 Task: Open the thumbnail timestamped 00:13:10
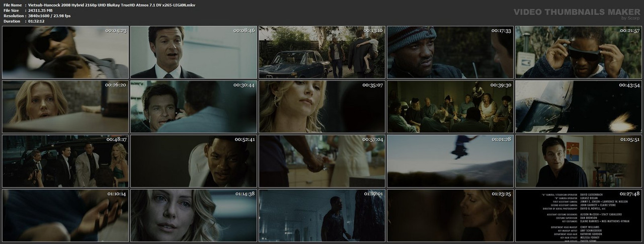click(321, 52)
